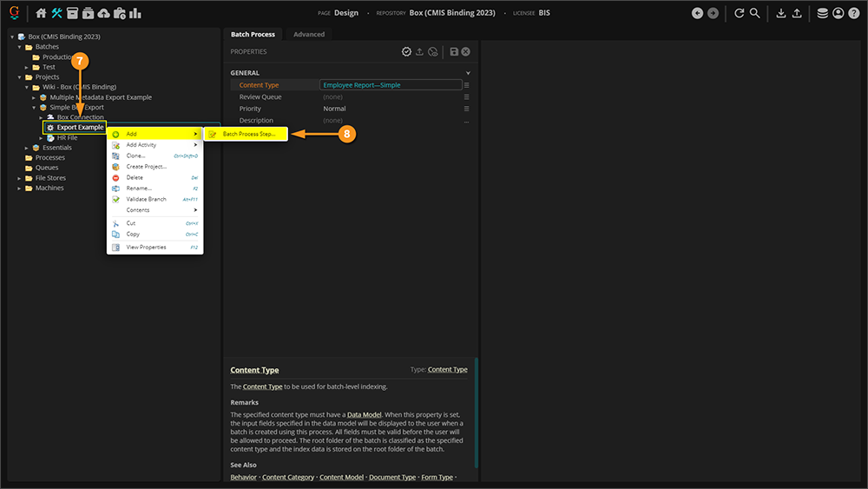Follow the Data Model link in Remarks
868x489 pixels.
pos(364,415)
